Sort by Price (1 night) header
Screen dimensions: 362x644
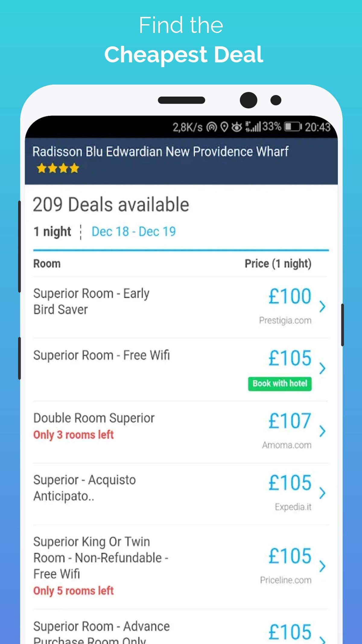coord(278,264)
